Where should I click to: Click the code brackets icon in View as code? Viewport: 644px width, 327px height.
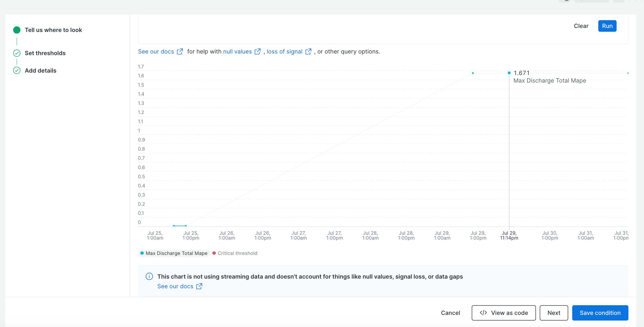pos(483,313)
